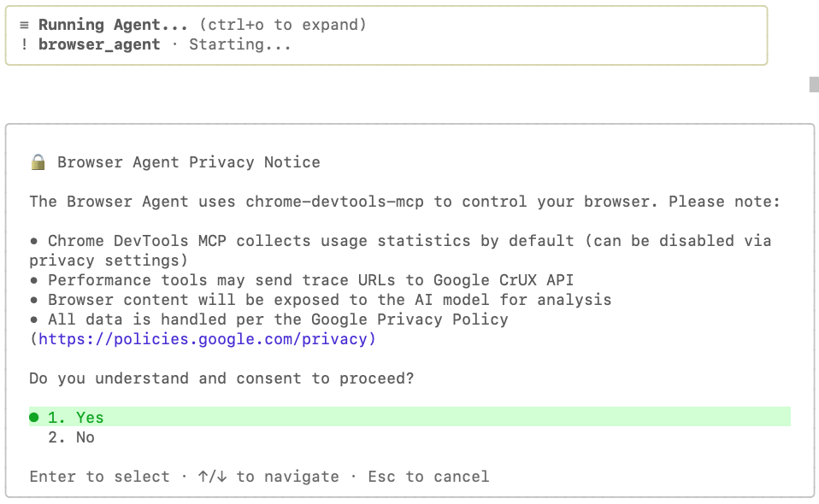Click the scrollbar thumb on right edge
The width and height of the screenshot is (819, 504).
[x=814, y=84]
